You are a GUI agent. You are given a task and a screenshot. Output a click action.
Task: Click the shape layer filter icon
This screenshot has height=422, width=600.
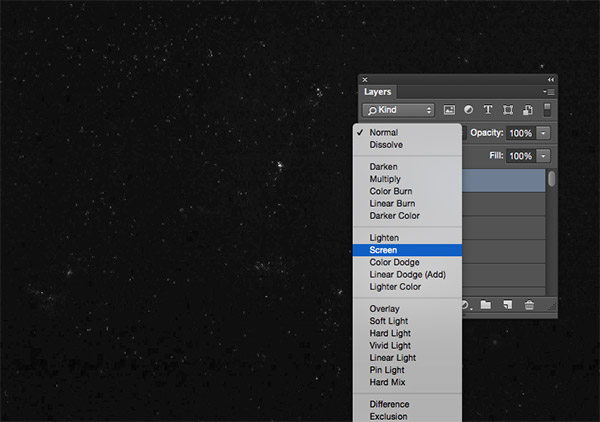coord(508,109)
